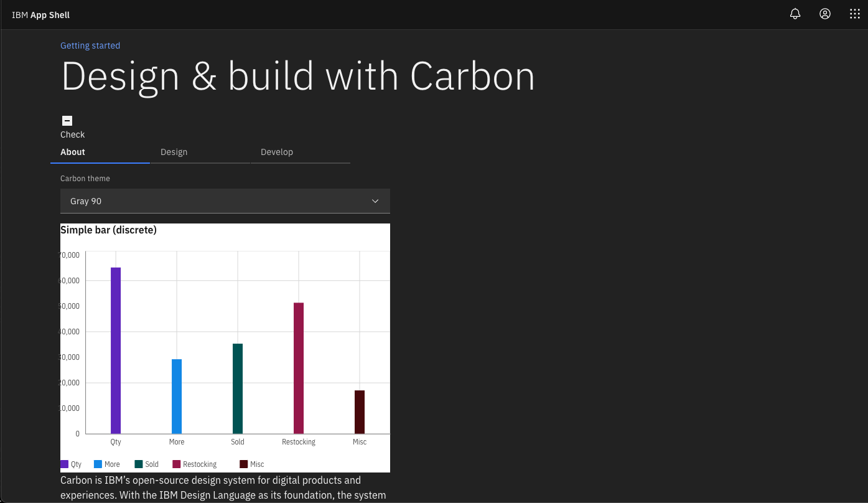Click the Restocking legend color swatch

point(175,464)
